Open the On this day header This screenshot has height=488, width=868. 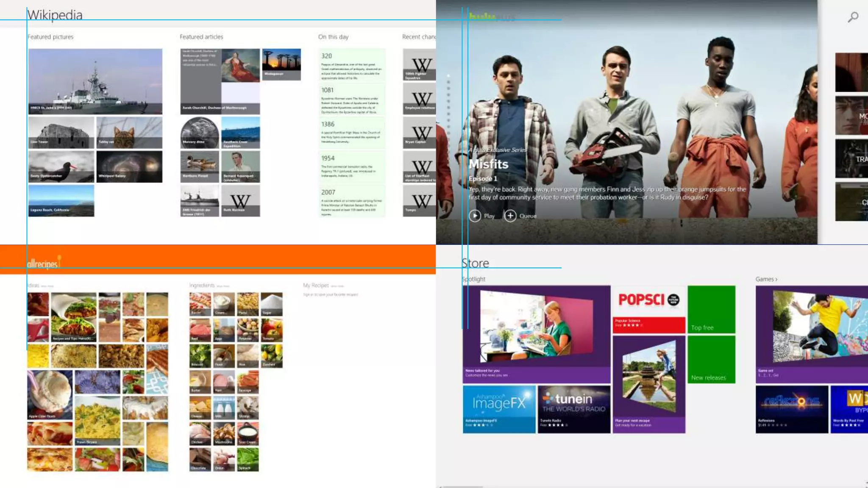tap(333, 37)
